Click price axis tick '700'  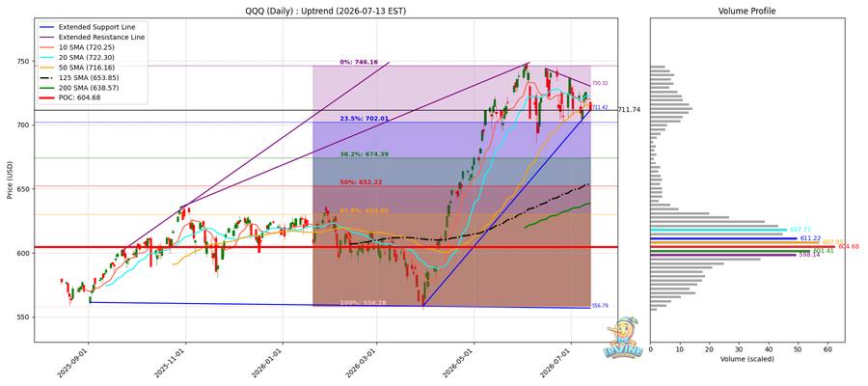24,125
